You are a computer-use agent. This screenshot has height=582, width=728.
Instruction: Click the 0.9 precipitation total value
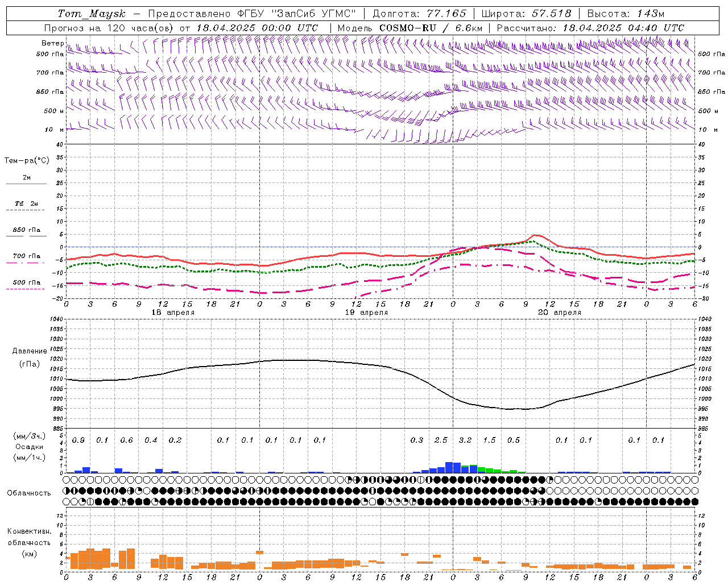[78, 440]
